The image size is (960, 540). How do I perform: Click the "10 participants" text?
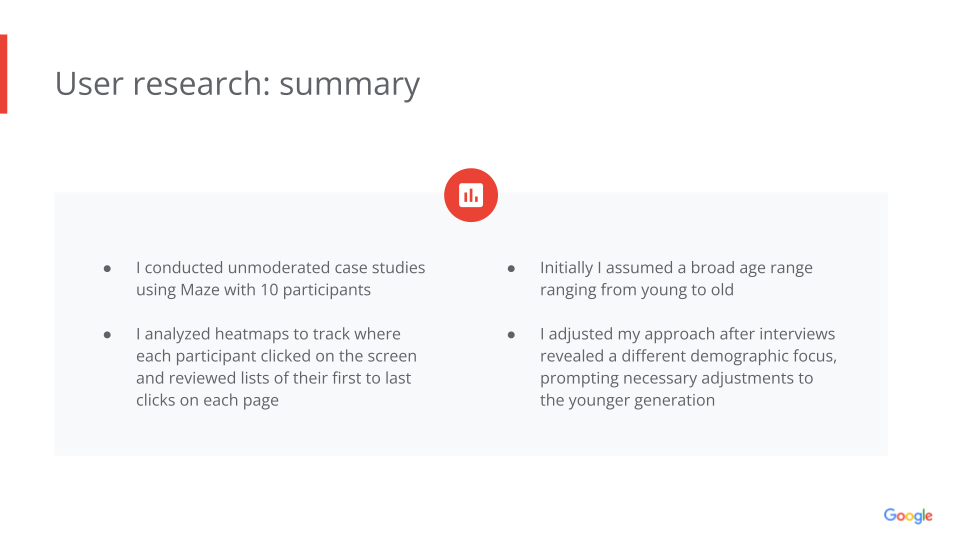[x=320, y=290]
